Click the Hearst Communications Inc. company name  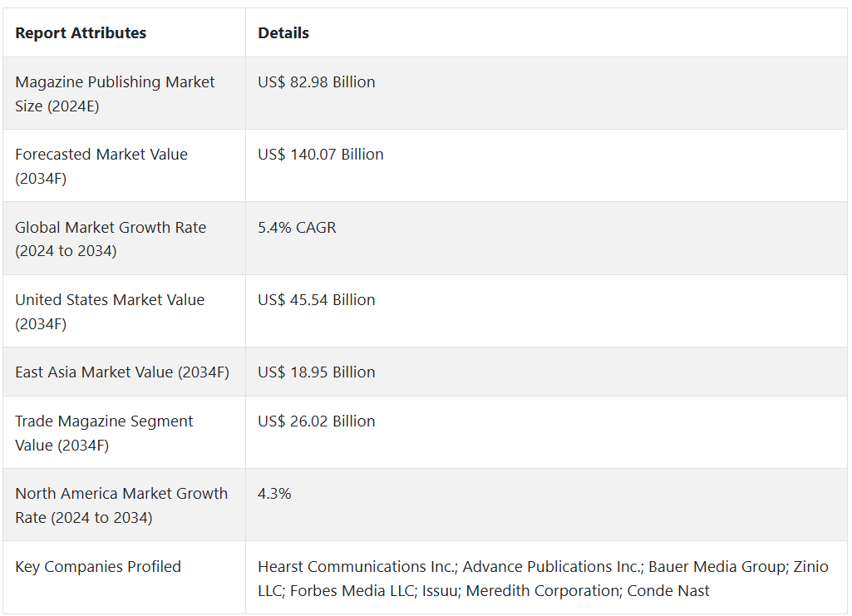pyautogui.click(x=357, y=567)
